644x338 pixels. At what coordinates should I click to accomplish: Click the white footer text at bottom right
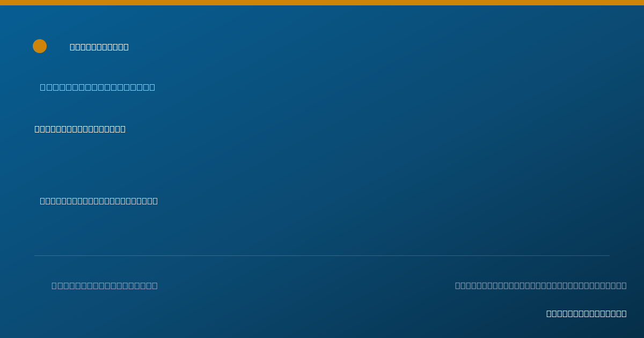(x=587, y=313)
